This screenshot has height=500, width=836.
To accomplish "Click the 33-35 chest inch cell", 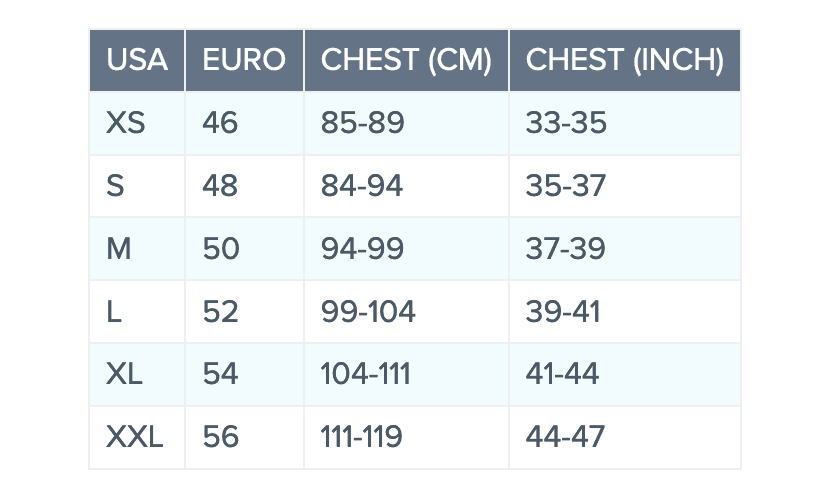I will [x=566, y=124].
